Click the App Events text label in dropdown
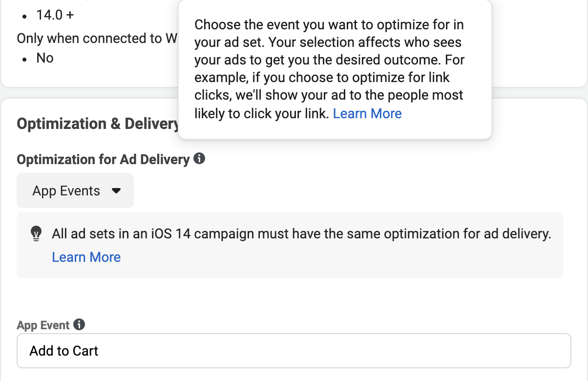Image resolution: width=588 pixels, height=381 pixels. [x=66, y=191]
